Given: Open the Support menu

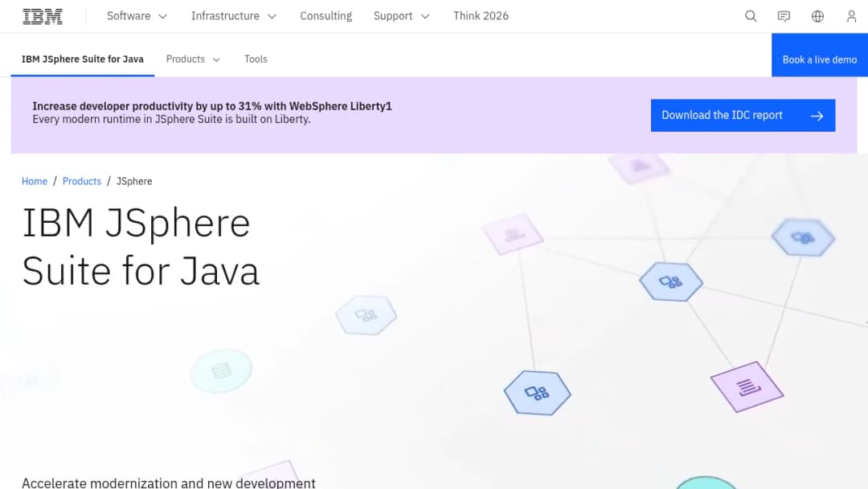Looking at the screenshot, I should pos(401,16).
